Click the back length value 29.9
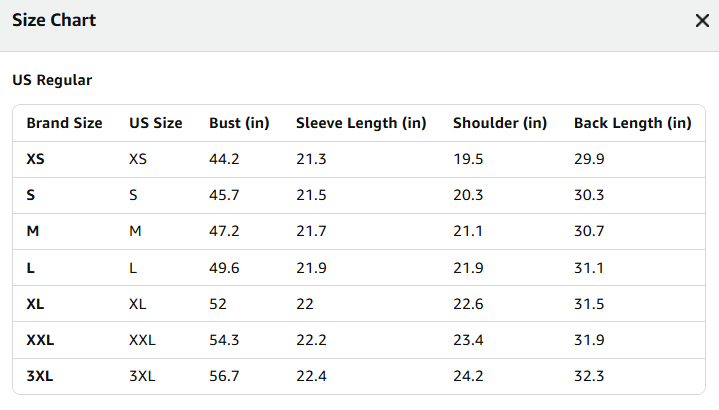Image resolution: width=719 pixels, height=410 pixels. (589, 159)
